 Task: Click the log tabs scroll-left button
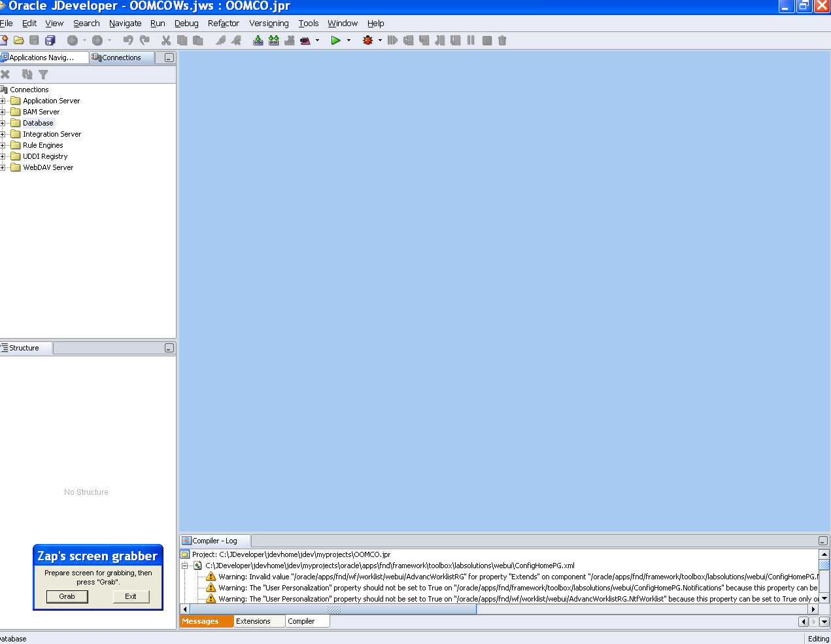(804, 622)
